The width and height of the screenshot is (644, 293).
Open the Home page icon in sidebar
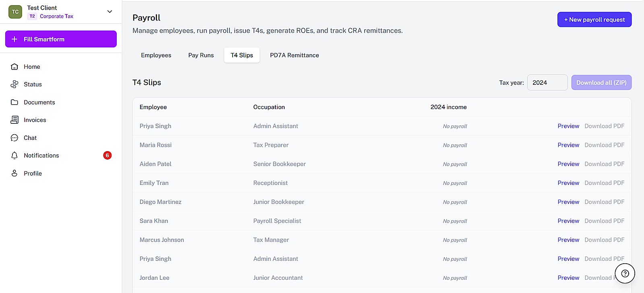pyautogui.click(x=14, y=67)
